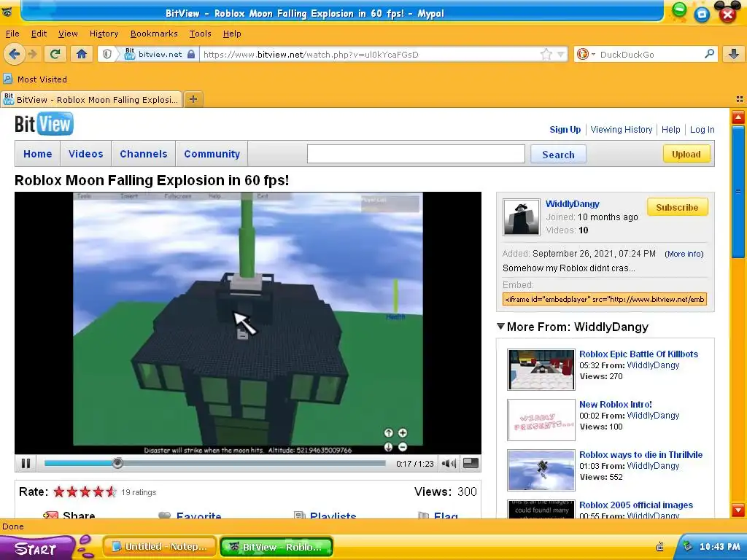Open the Start menu
747x560 pixels.
37,548
